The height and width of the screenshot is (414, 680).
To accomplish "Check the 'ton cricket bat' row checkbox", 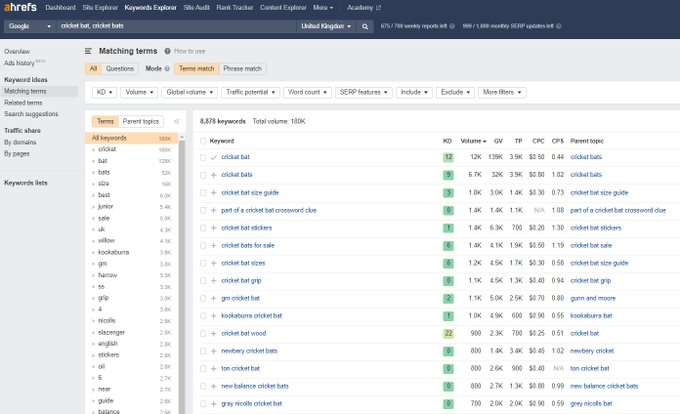I will pos(203,369).
